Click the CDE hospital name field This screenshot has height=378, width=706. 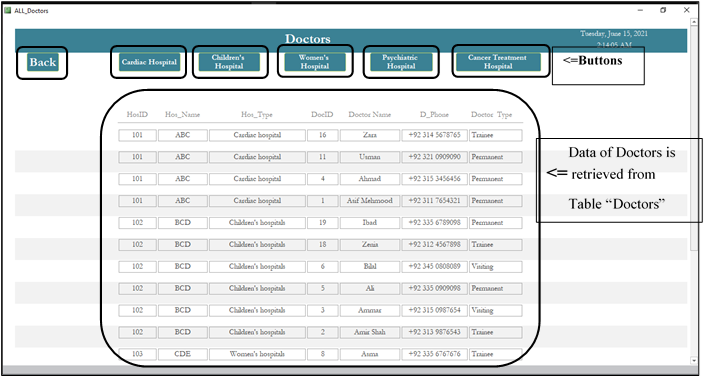click(x=182, y=354)
